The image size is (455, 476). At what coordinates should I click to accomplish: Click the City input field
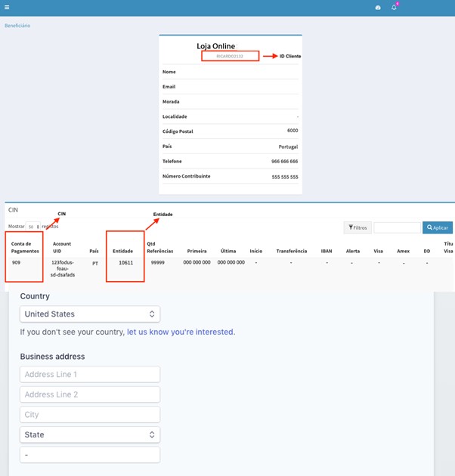point(89,415)
